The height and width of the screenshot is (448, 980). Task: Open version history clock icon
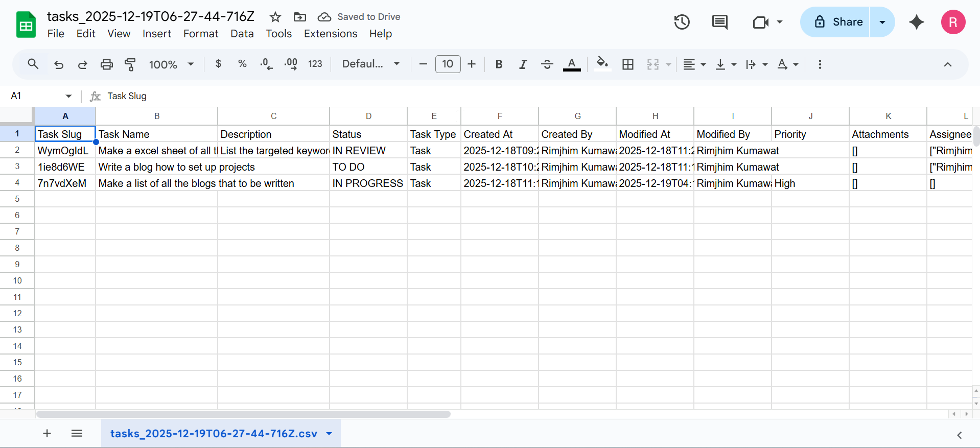682,22
